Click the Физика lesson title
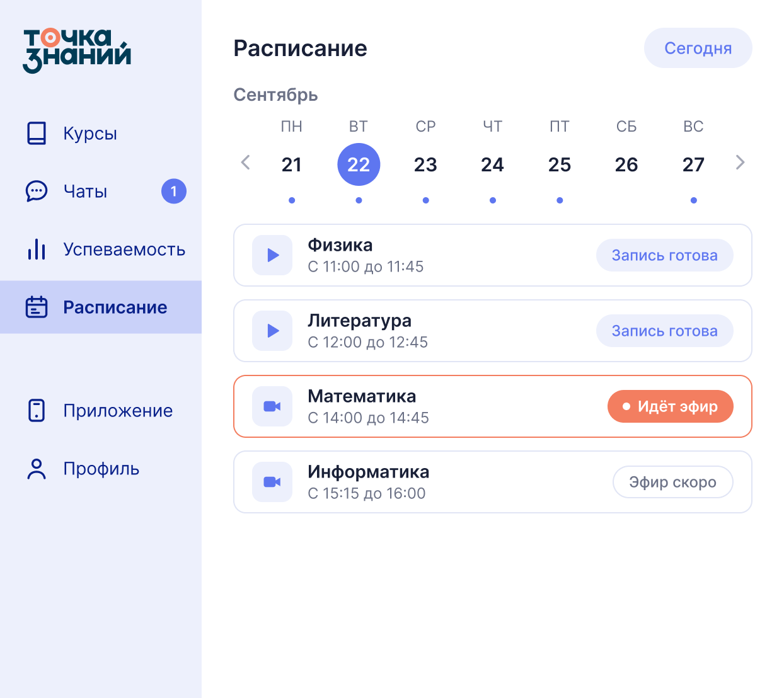This screenshot has height=698, width=784. pos(340,245)
